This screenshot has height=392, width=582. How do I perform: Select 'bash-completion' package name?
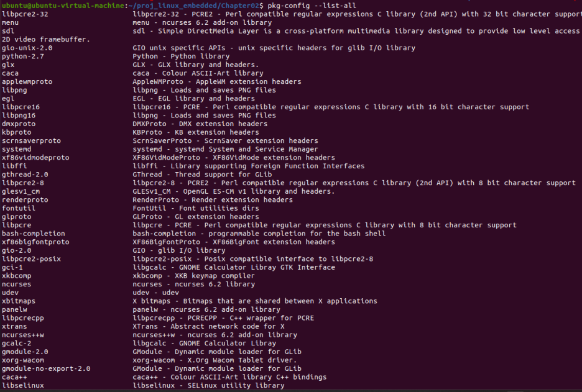point(34,234)
